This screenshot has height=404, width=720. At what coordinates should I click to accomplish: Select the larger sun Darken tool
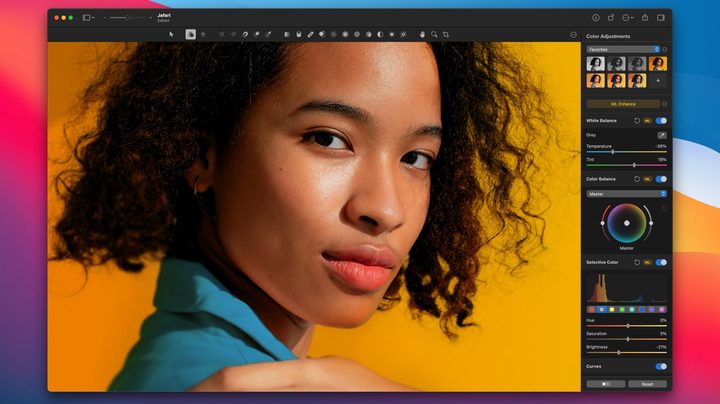(x=403, y=34)
